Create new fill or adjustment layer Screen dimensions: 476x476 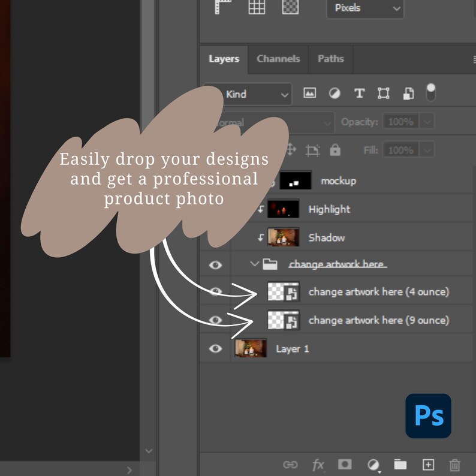tap(373, 465)
